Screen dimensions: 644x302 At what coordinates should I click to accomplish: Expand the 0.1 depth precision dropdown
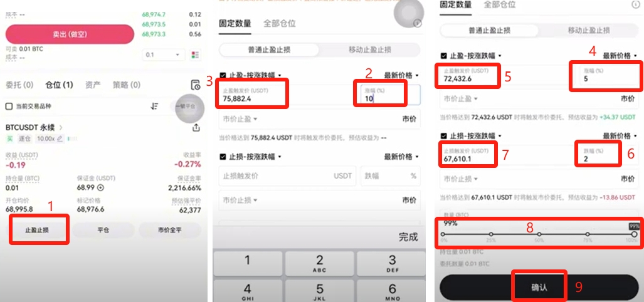164,55
